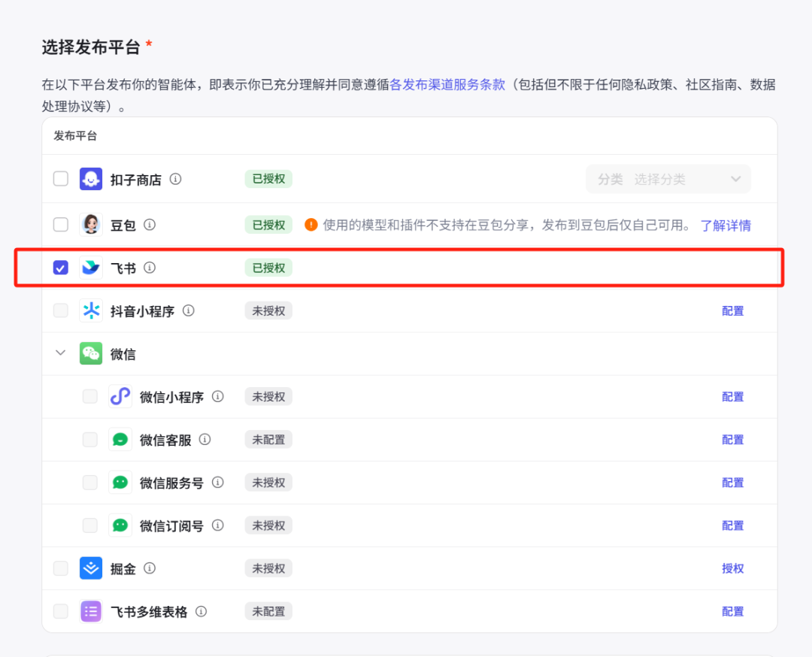Open info tooltip next to 豆包
Image resolution: width=812 pixels, height=657 pixels.
pos(150,225)
